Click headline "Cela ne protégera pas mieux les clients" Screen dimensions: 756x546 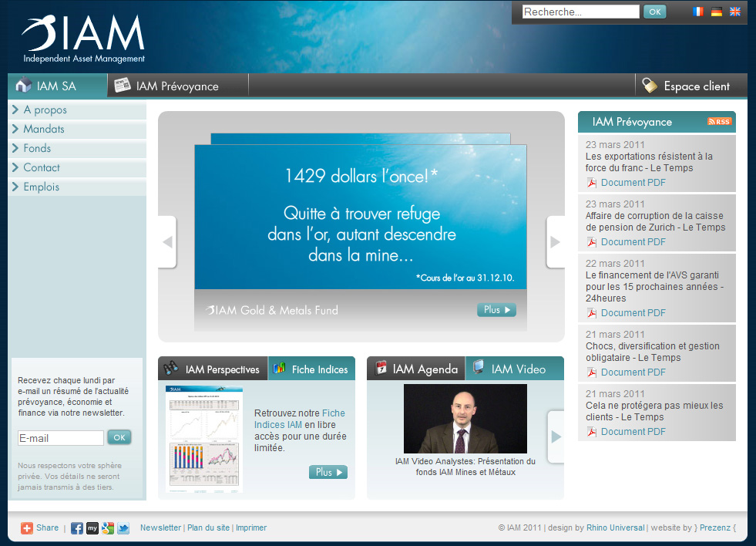654,411
